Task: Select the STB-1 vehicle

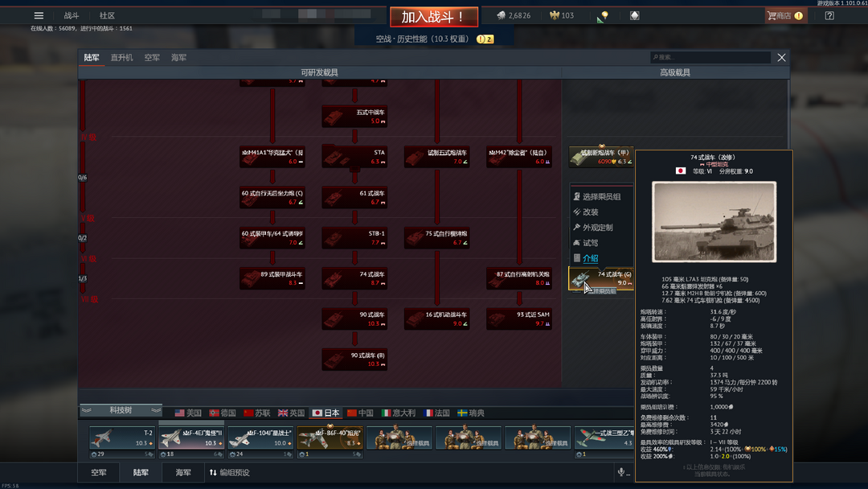Action: 354,238
